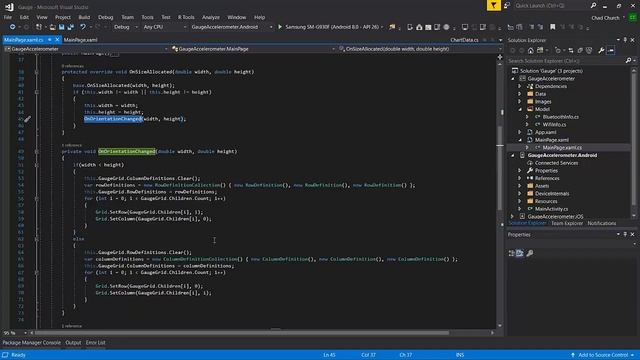Expand the Dependencies node
Screen dimensions: 640x360
click(520, 86)
